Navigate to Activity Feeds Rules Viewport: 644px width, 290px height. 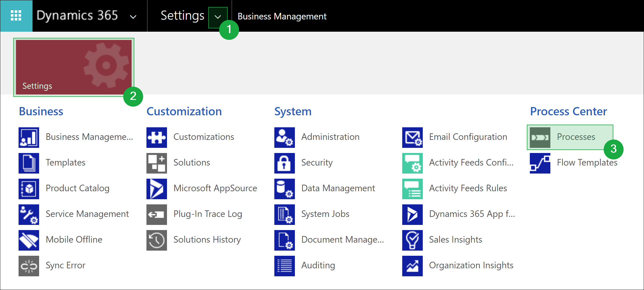(468, 188)
